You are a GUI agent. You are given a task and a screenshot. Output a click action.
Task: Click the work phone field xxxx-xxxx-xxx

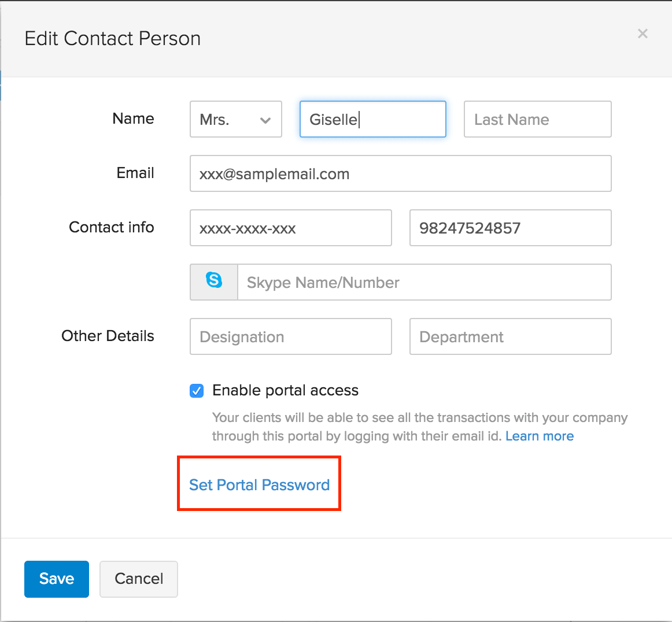point(290,228)
